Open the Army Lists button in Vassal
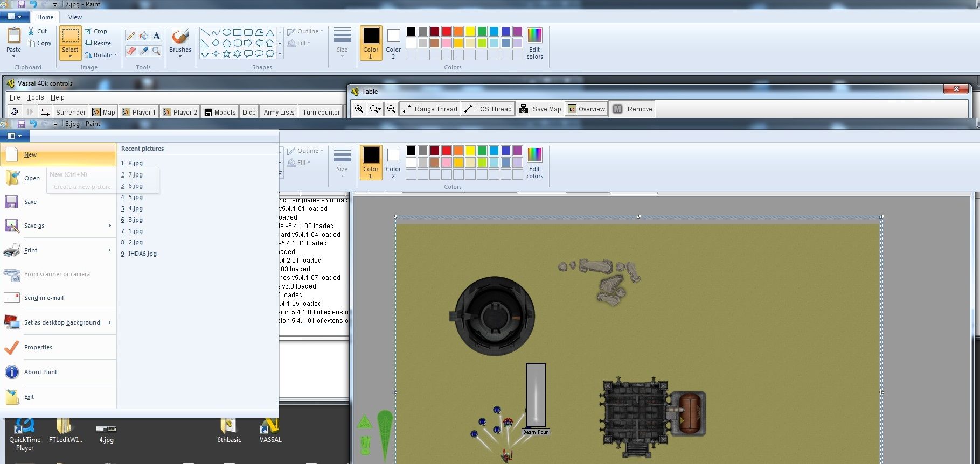 [x=279, y=112]
